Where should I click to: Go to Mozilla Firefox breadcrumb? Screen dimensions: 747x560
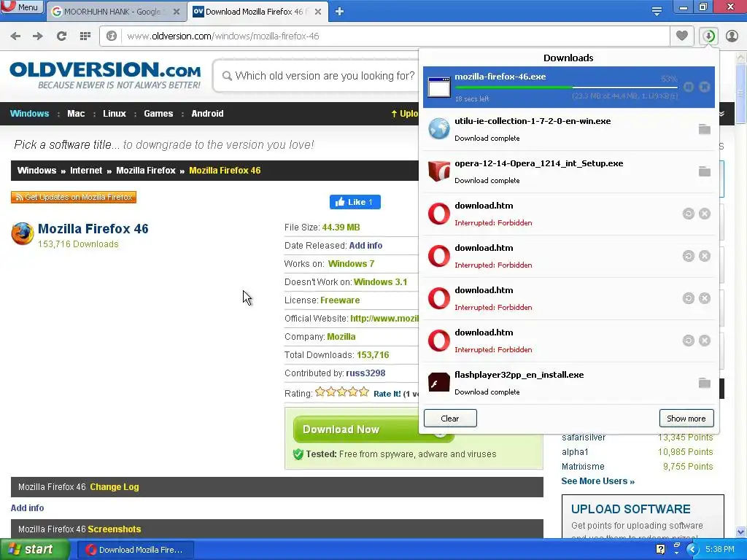coord(146,171)
